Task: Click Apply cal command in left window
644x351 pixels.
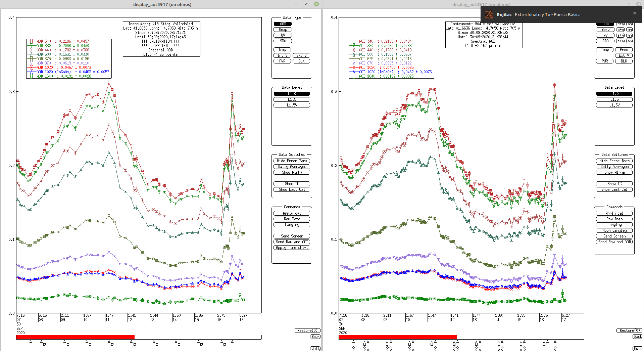Action: [x=292, y=213]
